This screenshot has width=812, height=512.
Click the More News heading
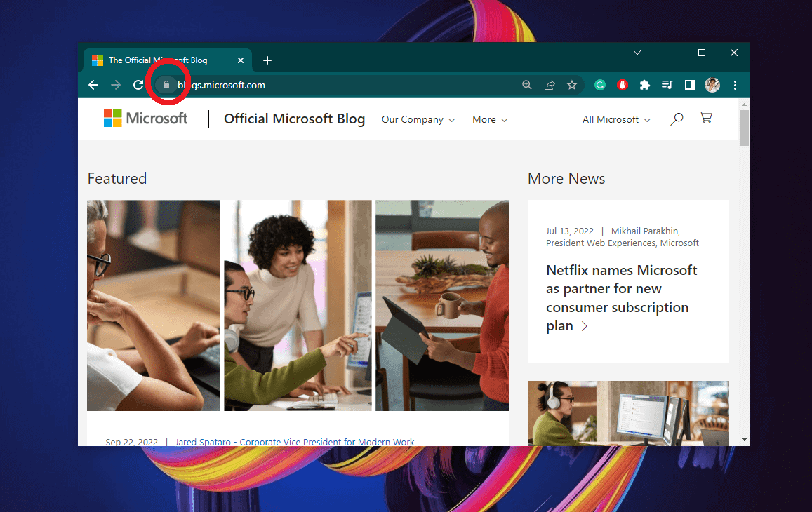point(566,179)
